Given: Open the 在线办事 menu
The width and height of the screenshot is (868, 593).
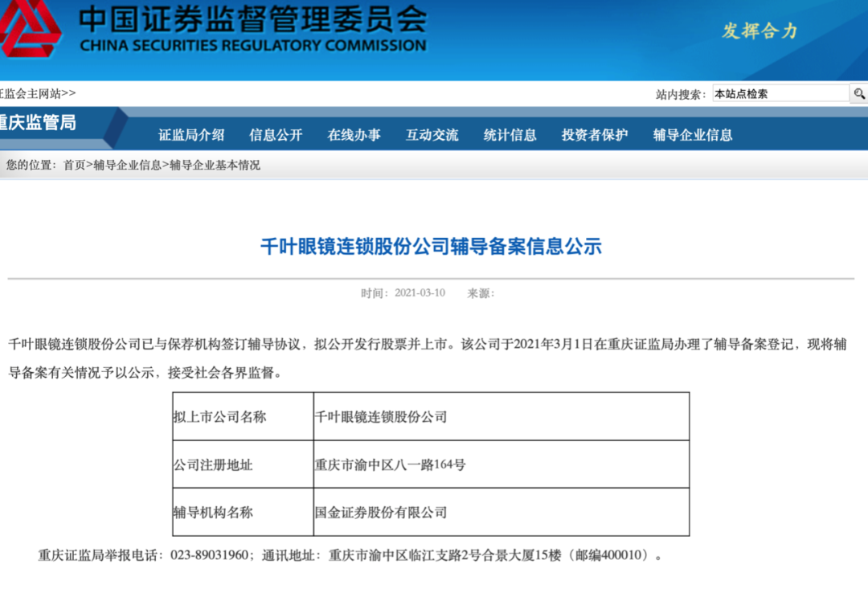Looking at the screenshot, I should 354,134.
